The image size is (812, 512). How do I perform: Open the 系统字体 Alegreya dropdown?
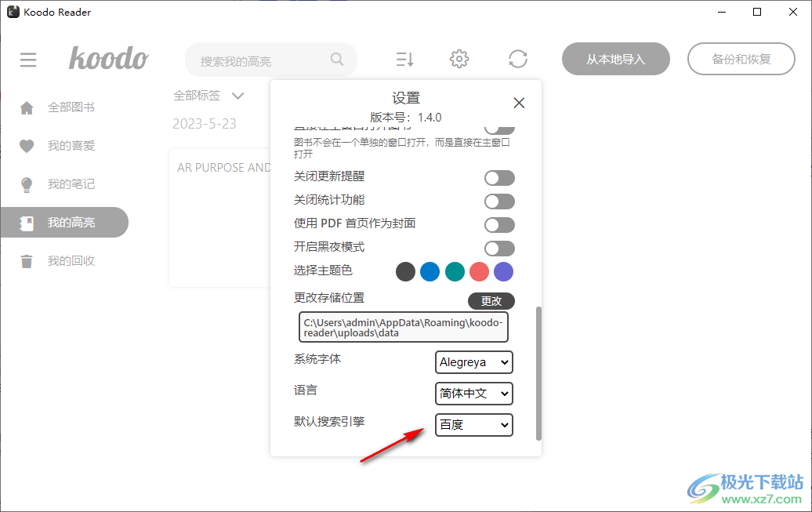click(x=474, y=362)
